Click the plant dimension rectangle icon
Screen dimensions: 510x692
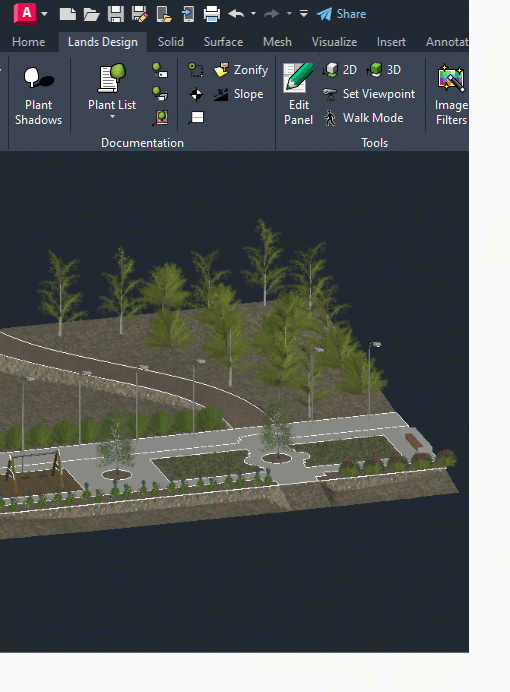[x=196, y=70]
